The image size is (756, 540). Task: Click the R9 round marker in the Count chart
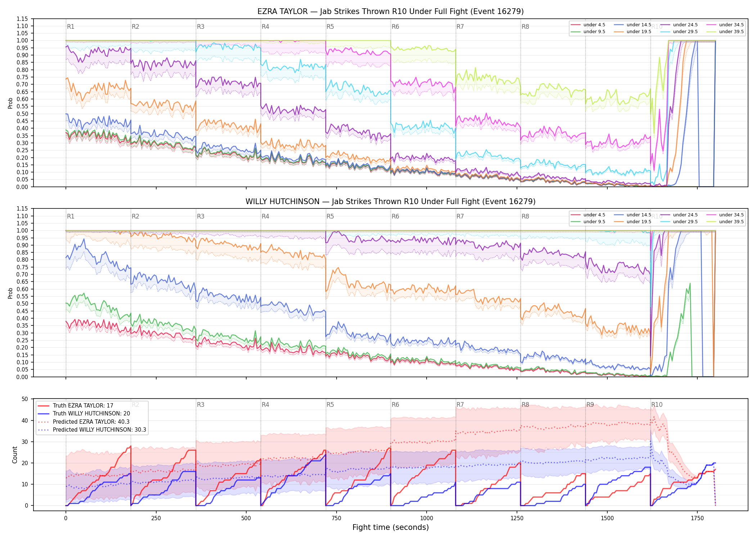(590, 405)
